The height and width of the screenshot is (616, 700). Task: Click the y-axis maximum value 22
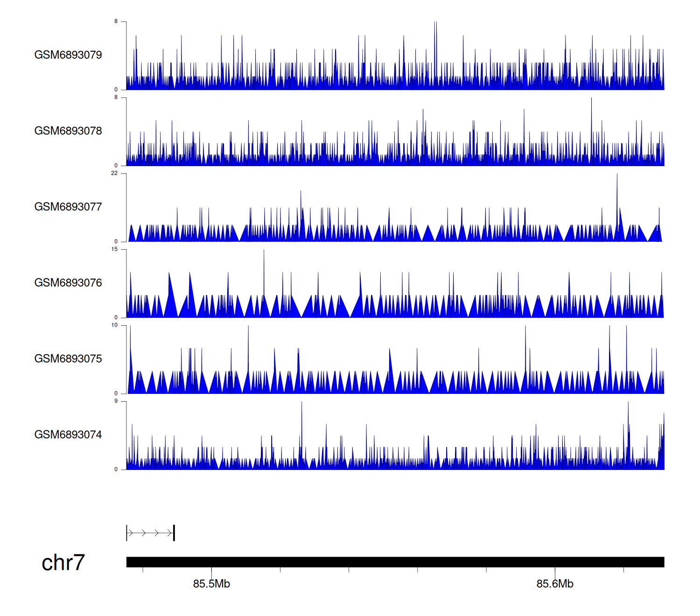click(114, 173)
